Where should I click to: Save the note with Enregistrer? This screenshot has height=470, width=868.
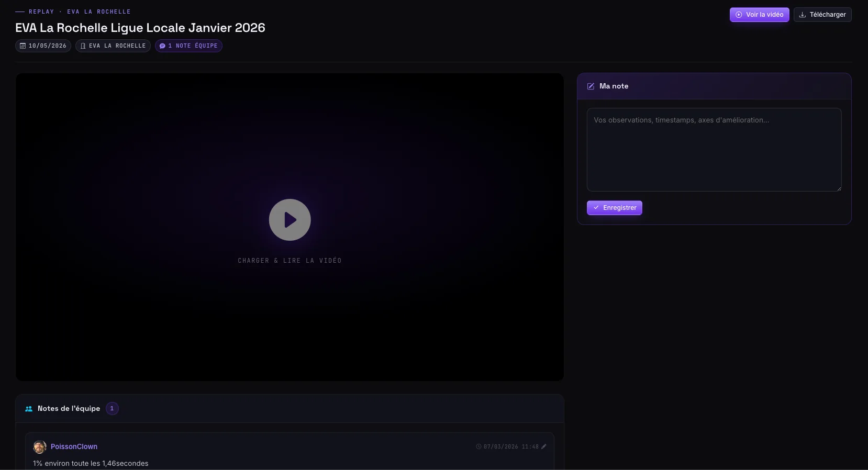click(x=614, y=208)
